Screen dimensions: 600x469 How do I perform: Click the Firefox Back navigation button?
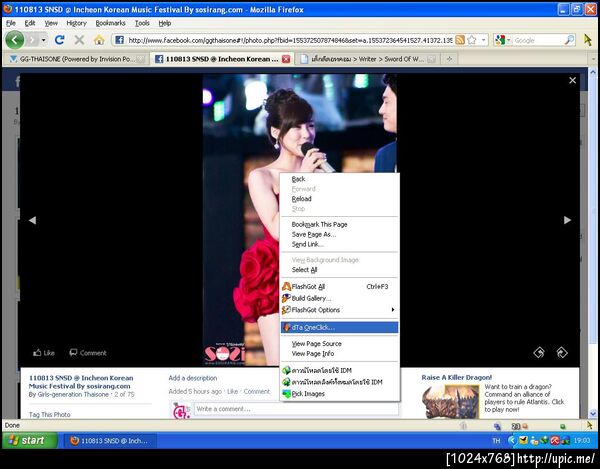click(15, 40)
